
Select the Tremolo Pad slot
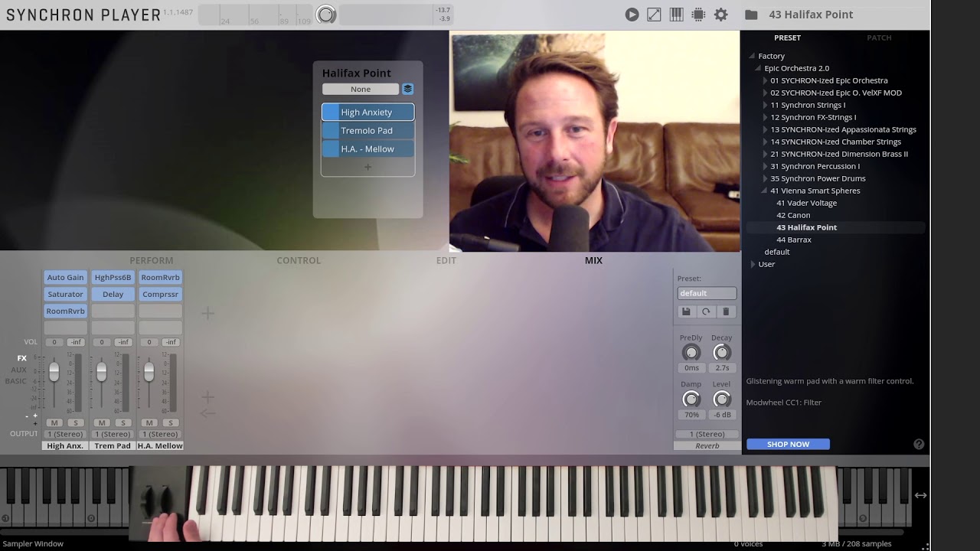pyautogui.click(x=367, y=130)
